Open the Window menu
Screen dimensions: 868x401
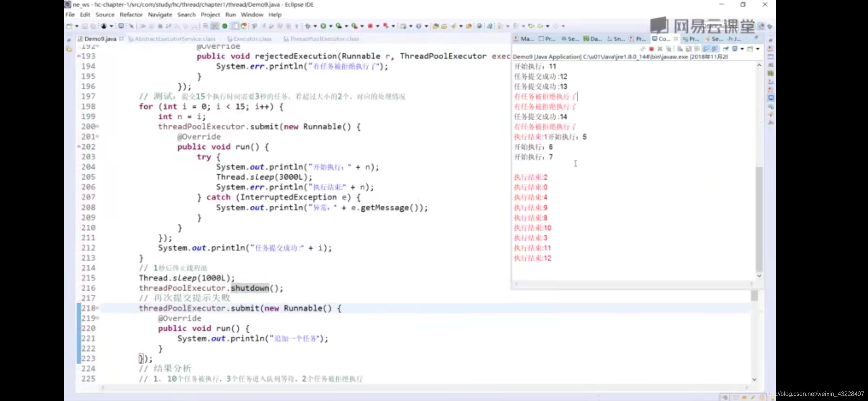point(252,15)
